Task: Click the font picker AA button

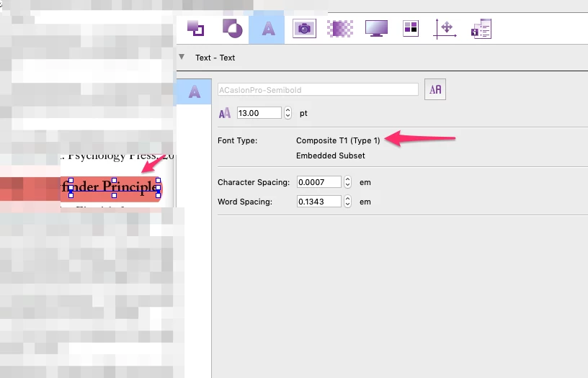Action: tap(435, 89)
